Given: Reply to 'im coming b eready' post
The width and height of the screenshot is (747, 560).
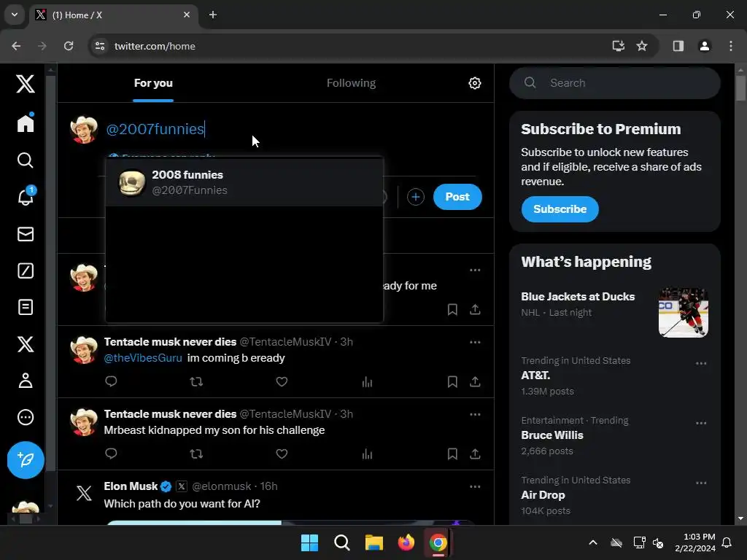Looking at the screenshot, I should pos(111,381).
